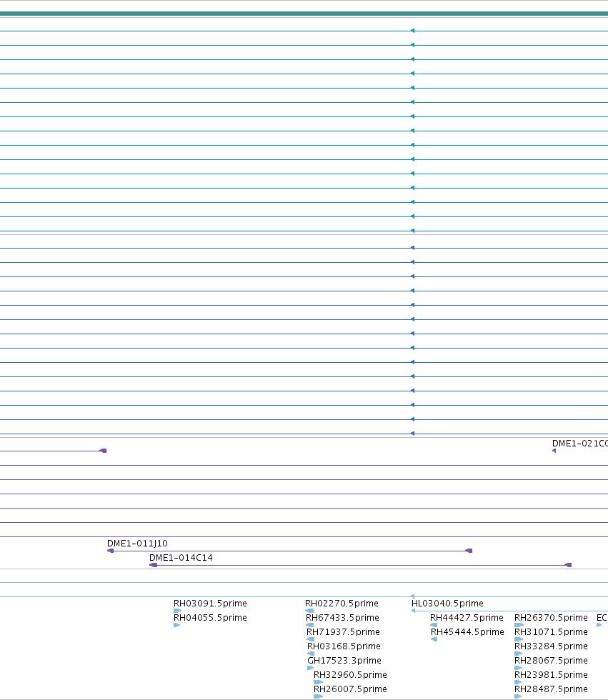Select the RH23981.5prime EST label
This screenshot has height=700, width=608.
pos(552,674)
